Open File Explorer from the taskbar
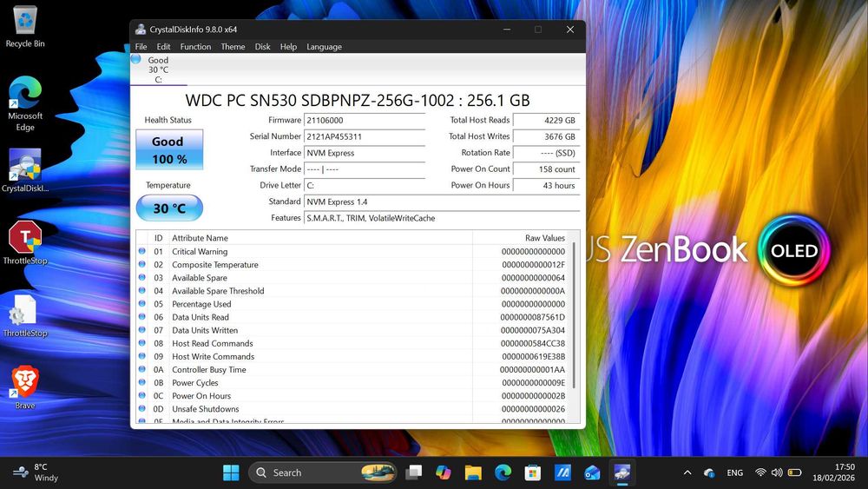The width and height of the screenshot is (868, 489). click(x=473, y=472)
